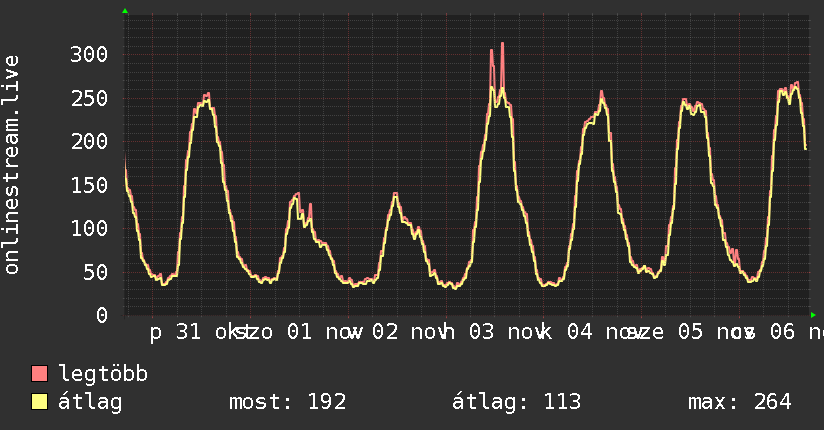Screen dimensions: 824x430
Task: Click the 300 y-axis label
Action: coord(88,54)
